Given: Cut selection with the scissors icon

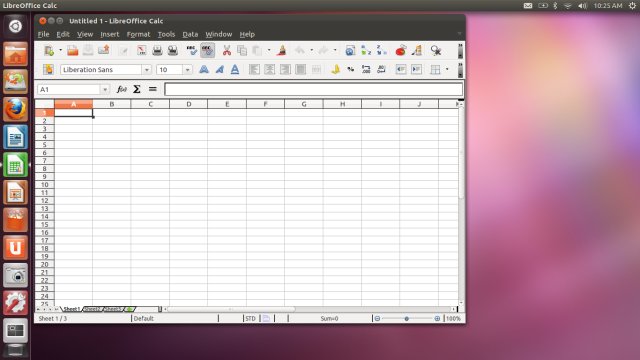Looking at the screenshot, I should point(227,50).
